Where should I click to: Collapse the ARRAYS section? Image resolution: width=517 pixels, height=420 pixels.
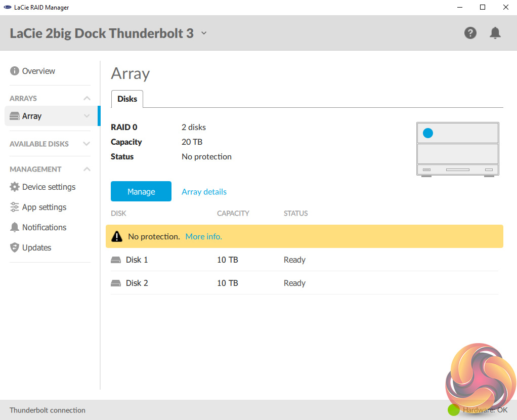point(87,98)
